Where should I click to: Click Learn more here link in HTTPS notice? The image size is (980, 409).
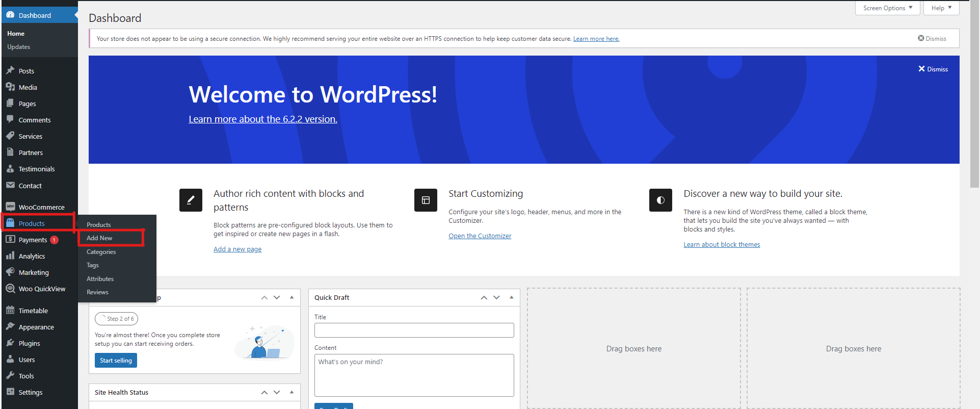click(x=596, y=39)
